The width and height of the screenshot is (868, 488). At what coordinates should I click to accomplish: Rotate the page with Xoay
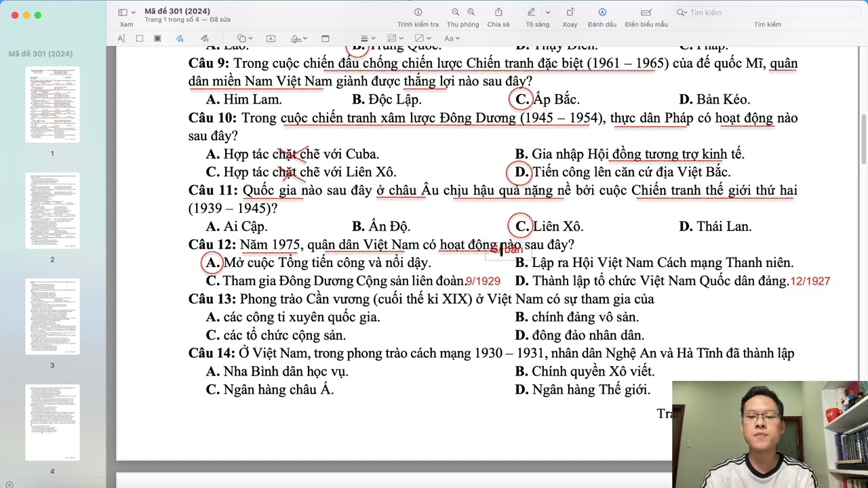[x=570, y=12]
